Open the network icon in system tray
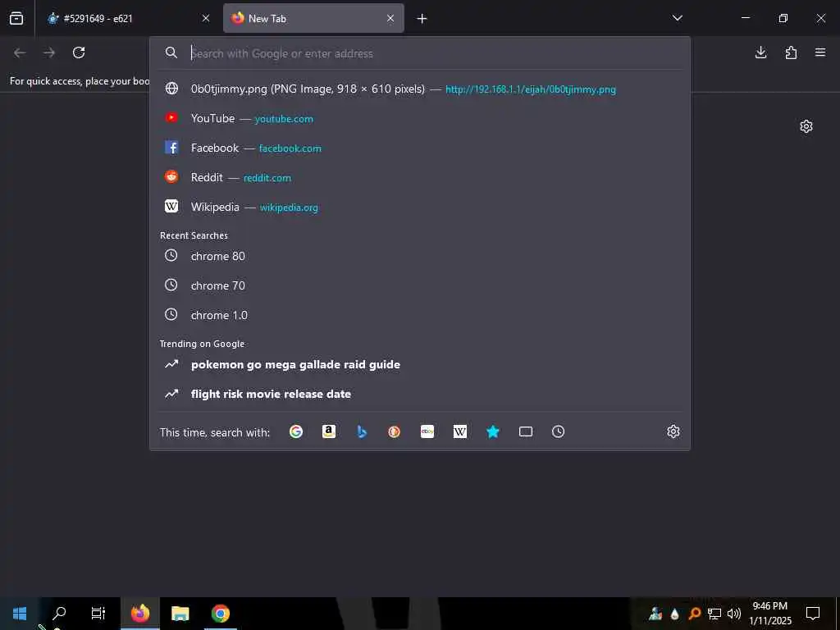The width and height of the screenshot is (840, 630). click(714, 614)
